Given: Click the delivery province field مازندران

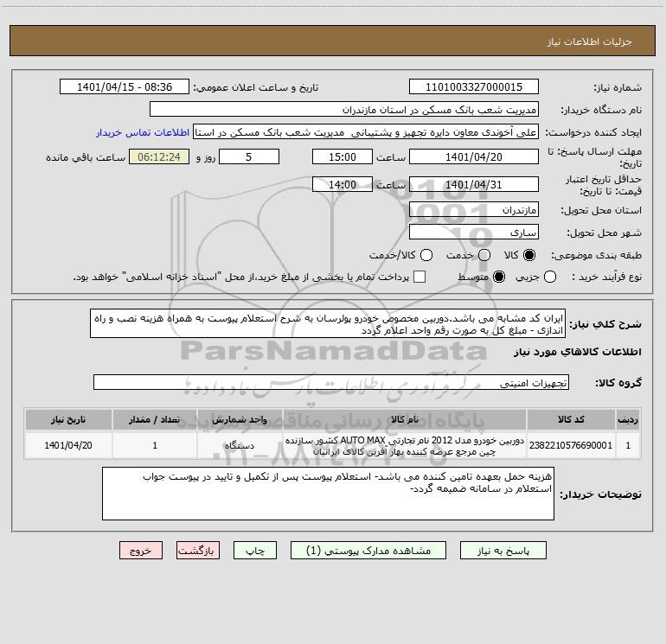Looking at the screenshot, I should point(474,210).
